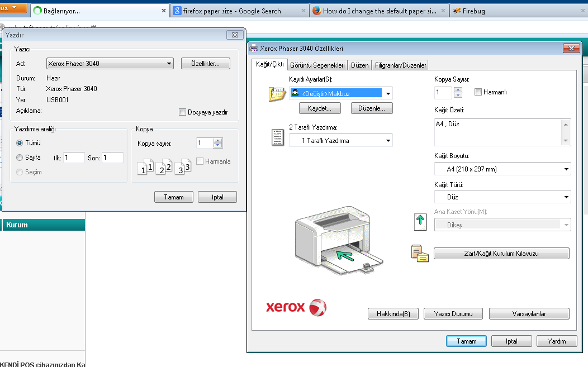Select the Sayfa radio button
Viewport: 588px width, 367px height.
tap(20, 158)
